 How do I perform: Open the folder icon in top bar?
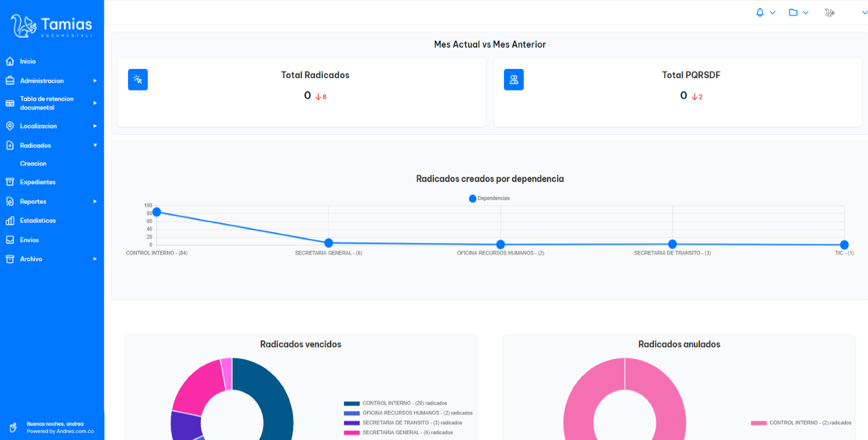pyautogui.click(x=793, y=12)
